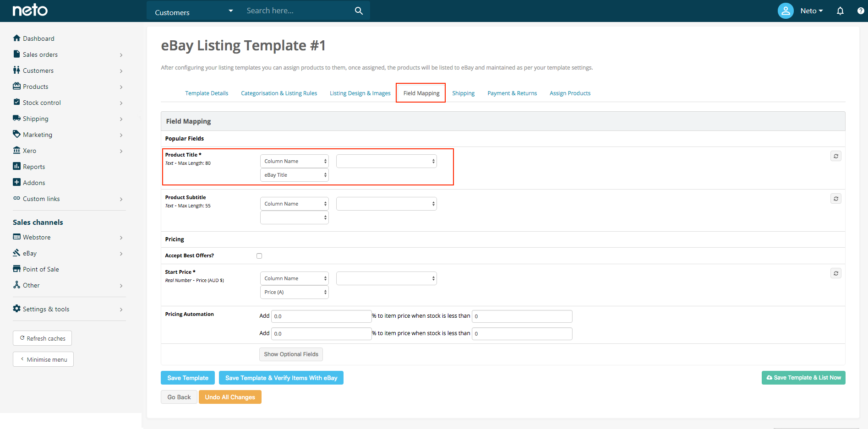Toggle the Accept Best Offers checkbox
868x429 pixels.
259,256
